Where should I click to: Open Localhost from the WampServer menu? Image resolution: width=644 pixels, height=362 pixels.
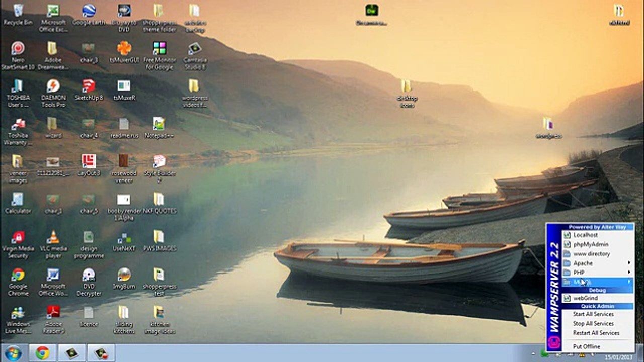tap(597, 235)
